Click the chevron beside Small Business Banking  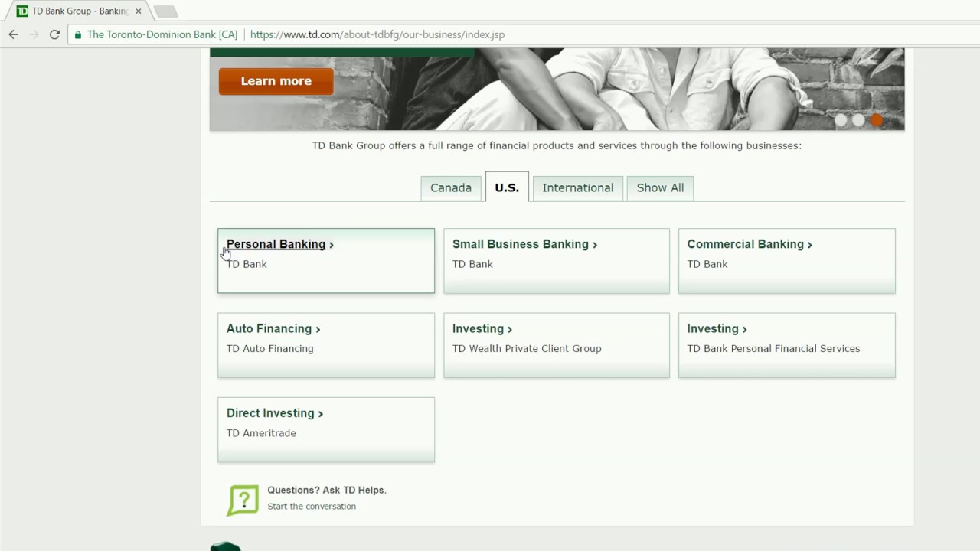pos(594,245)
